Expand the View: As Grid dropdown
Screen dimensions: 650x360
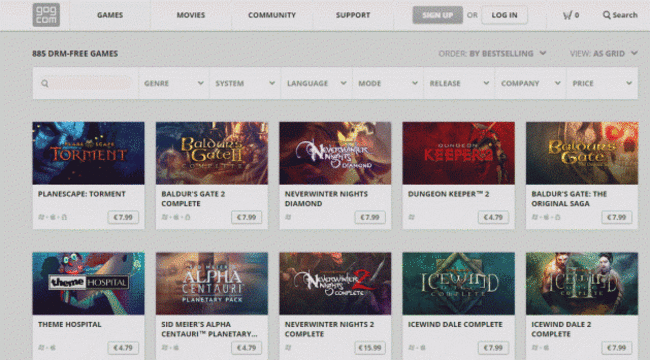tap(604, 54)
